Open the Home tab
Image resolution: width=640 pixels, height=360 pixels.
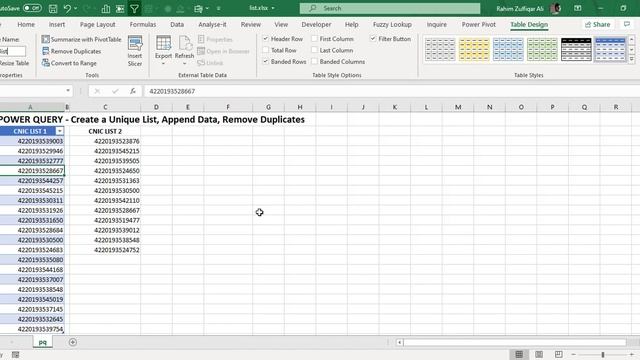(26, 24)
